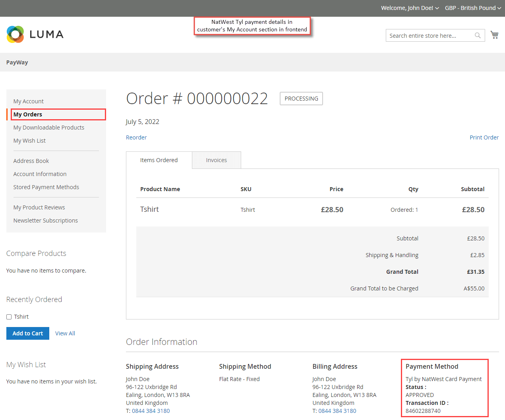The image size is (505, 420).
Task: Click the A$55.00 charged amount
Action: pyautogui.click(x=474, y=288)
